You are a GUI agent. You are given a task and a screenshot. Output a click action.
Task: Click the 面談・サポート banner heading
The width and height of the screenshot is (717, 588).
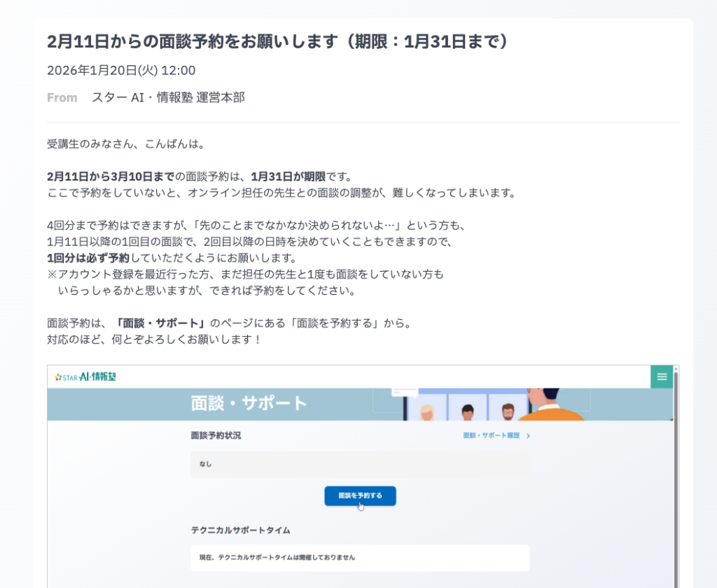coord(249,403)
